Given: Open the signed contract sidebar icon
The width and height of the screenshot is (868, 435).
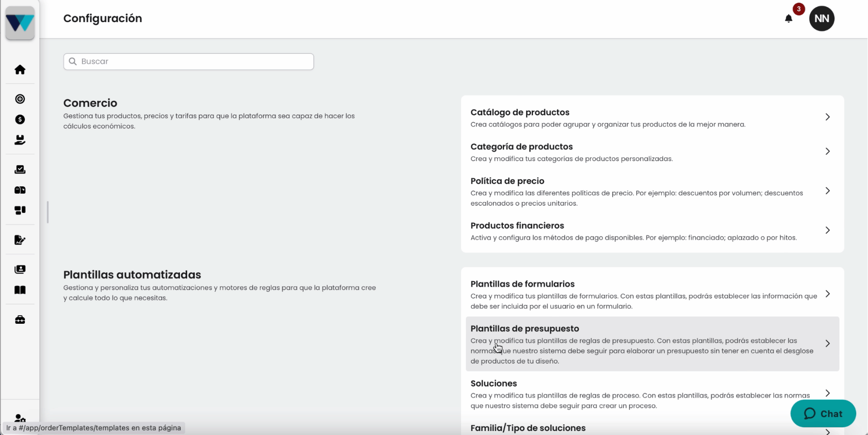Looking at the screenshot, I should (x=20, y=240).
